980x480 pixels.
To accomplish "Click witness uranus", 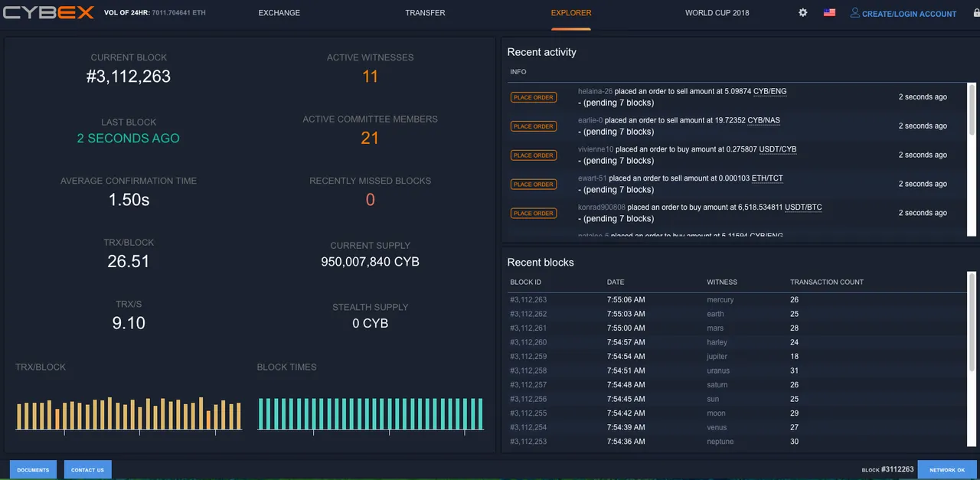I will pos(718,371).
